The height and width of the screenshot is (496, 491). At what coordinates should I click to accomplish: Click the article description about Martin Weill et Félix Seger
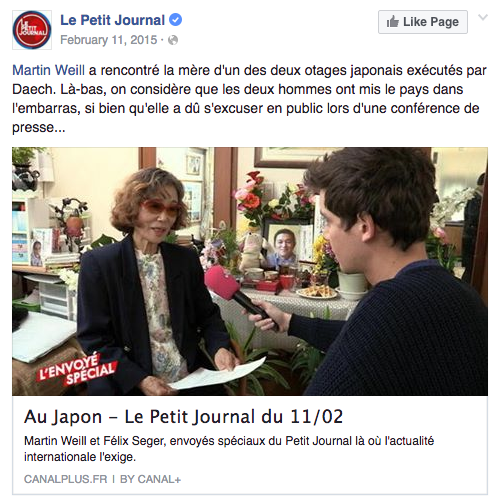pyautogui.click(x=229, y=449)
